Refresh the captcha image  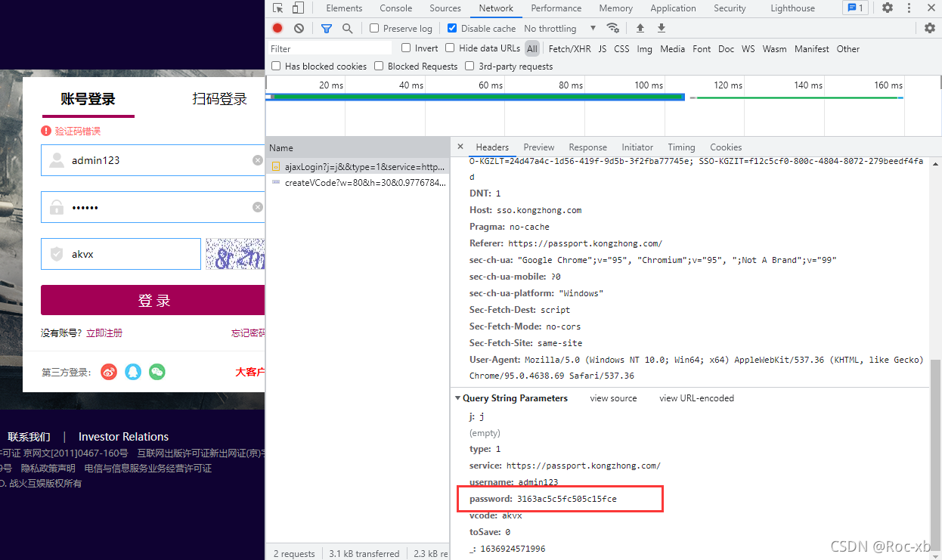235,254
